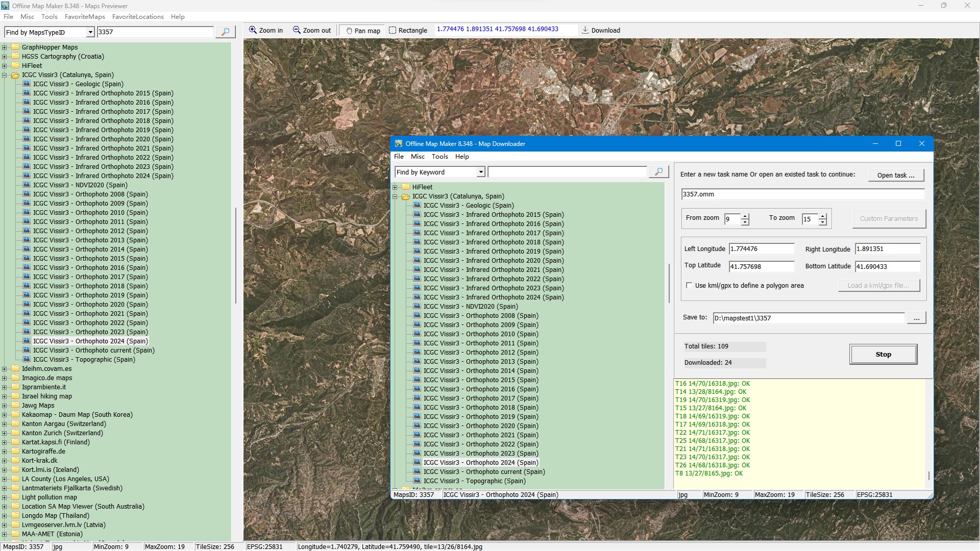
Task: Click search icon in Map Downloader window
Action: point(658,172)
